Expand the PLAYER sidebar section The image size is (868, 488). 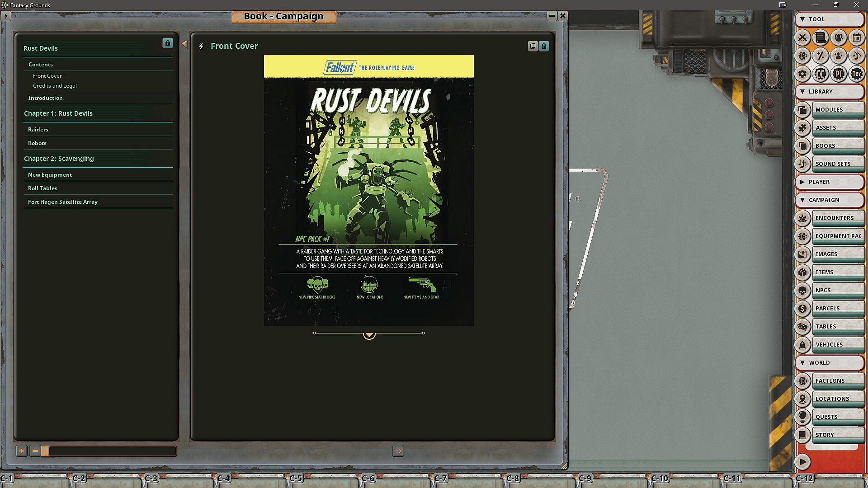(x=802, y=182)
